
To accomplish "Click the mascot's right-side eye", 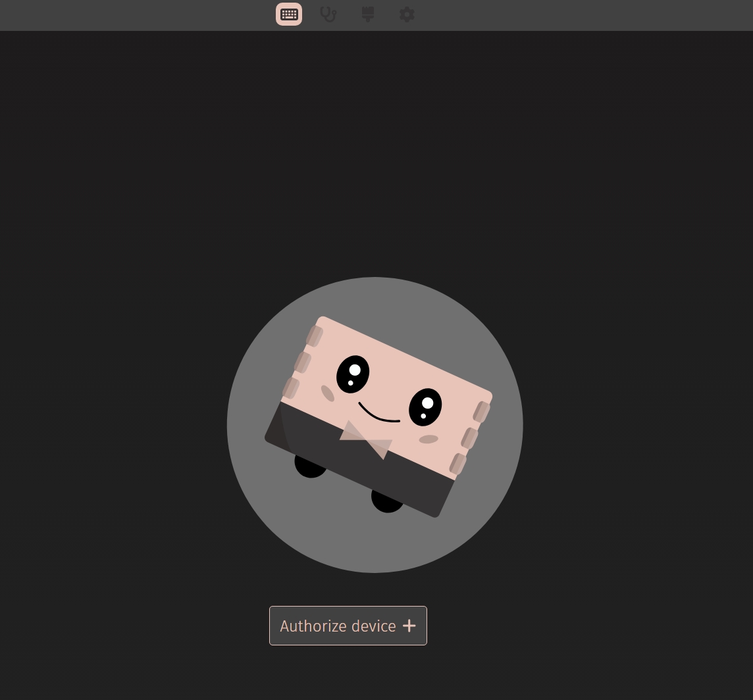I will pyautogui.click(x=425, y=407).
